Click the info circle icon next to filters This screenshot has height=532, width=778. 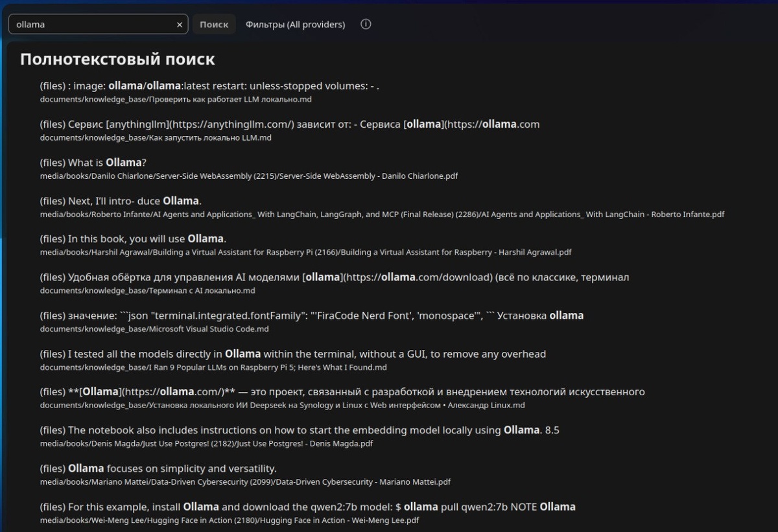366,25
